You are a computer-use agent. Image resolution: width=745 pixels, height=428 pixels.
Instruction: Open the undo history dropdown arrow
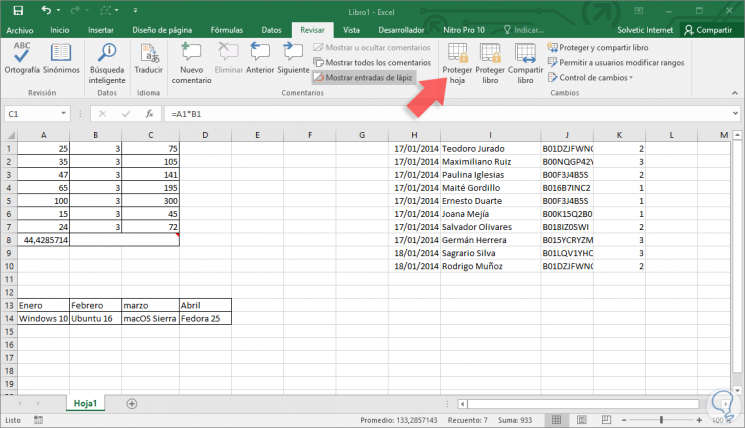point(58,10)
